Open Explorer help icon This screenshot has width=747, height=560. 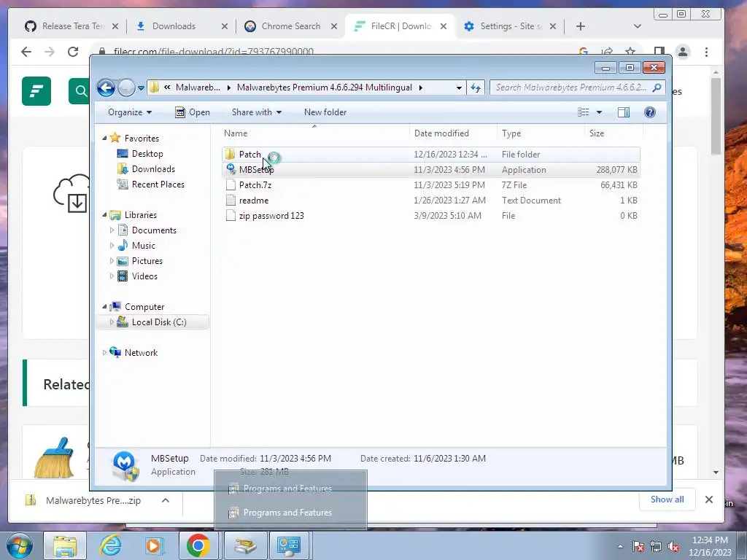(650, 112)
